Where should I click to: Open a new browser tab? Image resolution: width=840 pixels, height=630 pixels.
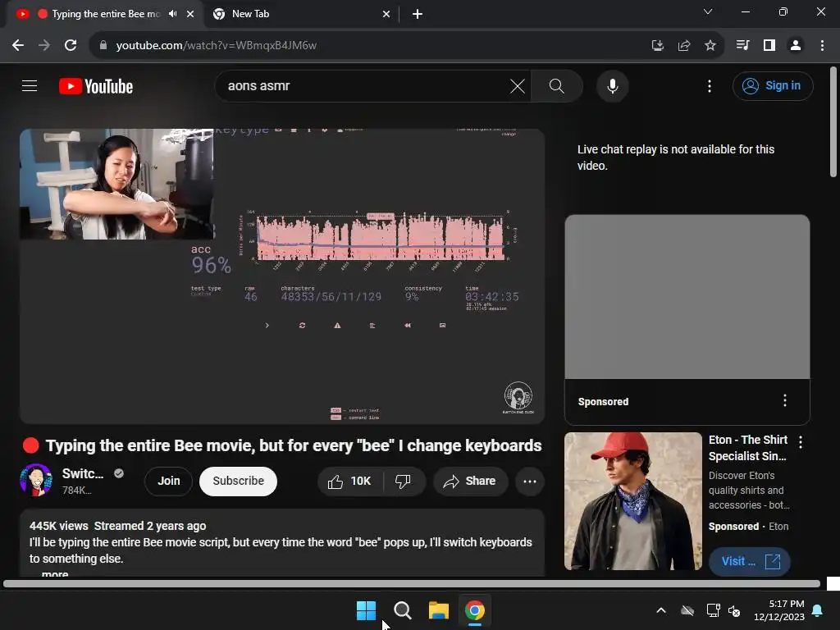point(418,14)
